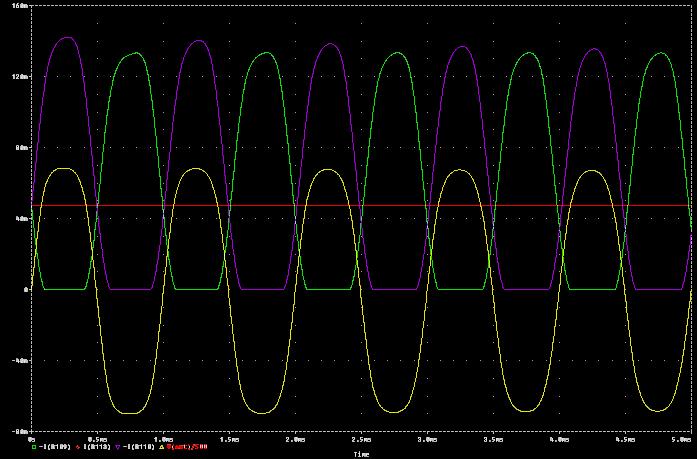Click the 1.0ms x-axis label
The height and width of the screenshot is (459, 697).
[x=163, y=439]
